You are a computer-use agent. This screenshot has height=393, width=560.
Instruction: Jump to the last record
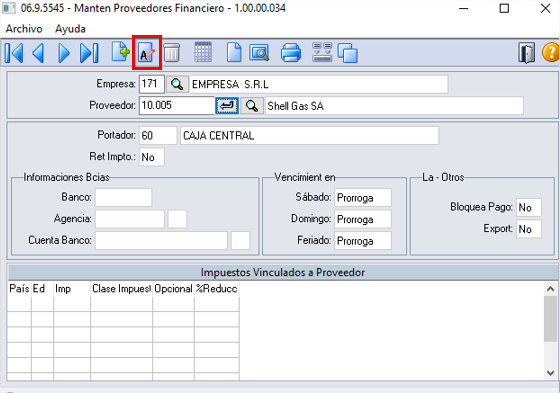[89, 53]
